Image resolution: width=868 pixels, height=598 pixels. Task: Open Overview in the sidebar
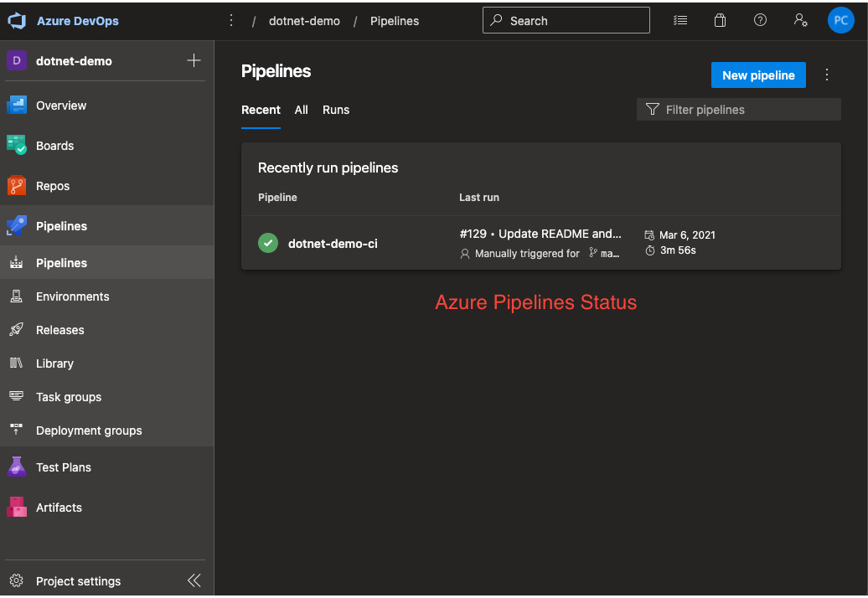pos(107,106)
